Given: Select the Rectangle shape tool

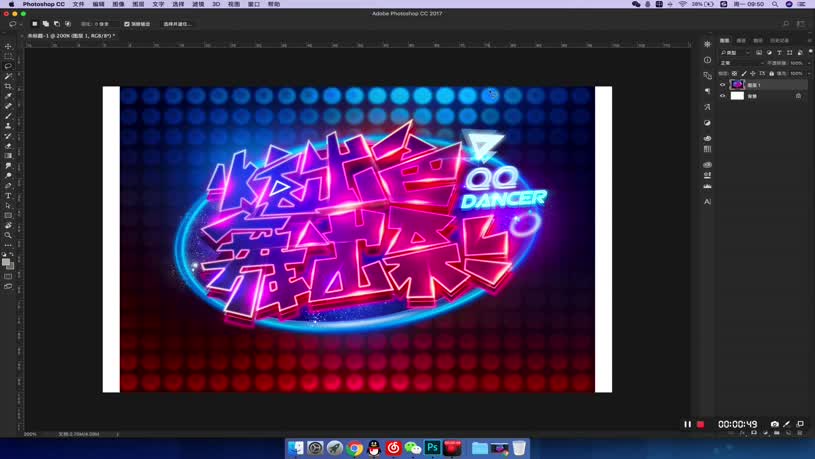Looking at the screenshot, I should coord(8,215).
